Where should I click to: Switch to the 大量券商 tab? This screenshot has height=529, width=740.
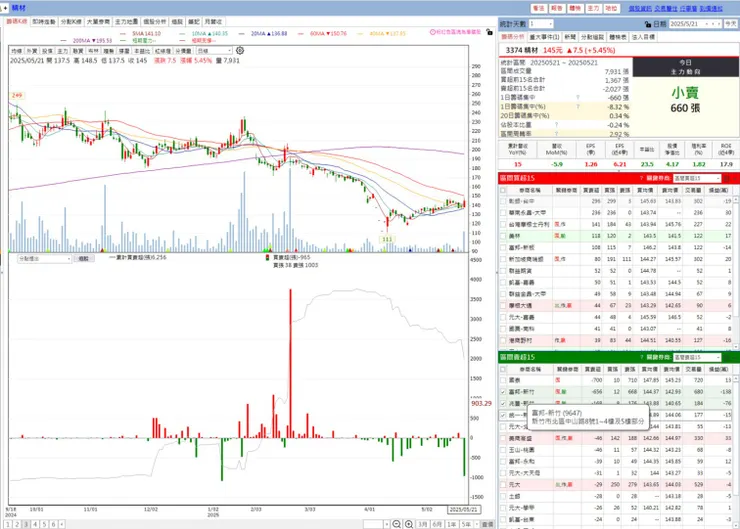98,22
